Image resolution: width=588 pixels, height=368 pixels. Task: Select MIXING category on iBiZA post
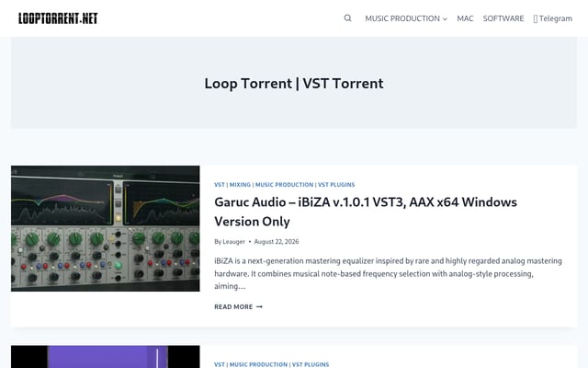(x=240, y=185)
